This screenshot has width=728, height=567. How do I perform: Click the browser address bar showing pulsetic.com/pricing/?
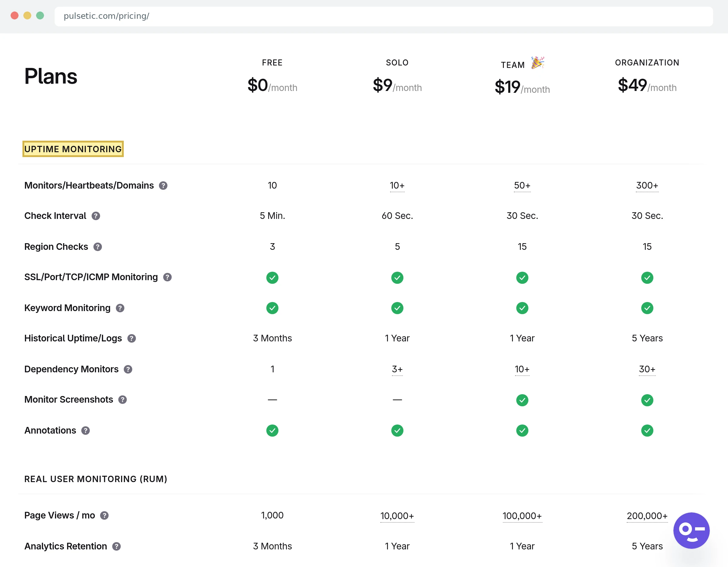(x=384, y=16)
